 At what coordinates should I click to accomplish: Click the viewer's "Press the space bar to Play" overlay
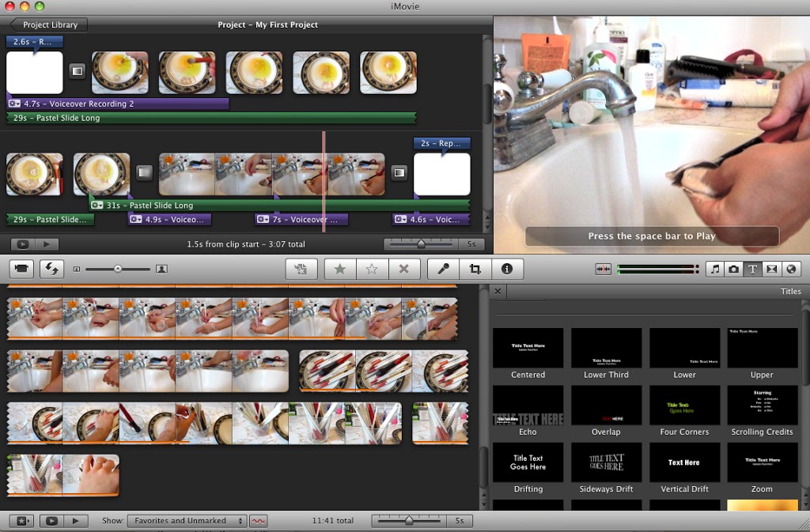click(x=652, y=236)
